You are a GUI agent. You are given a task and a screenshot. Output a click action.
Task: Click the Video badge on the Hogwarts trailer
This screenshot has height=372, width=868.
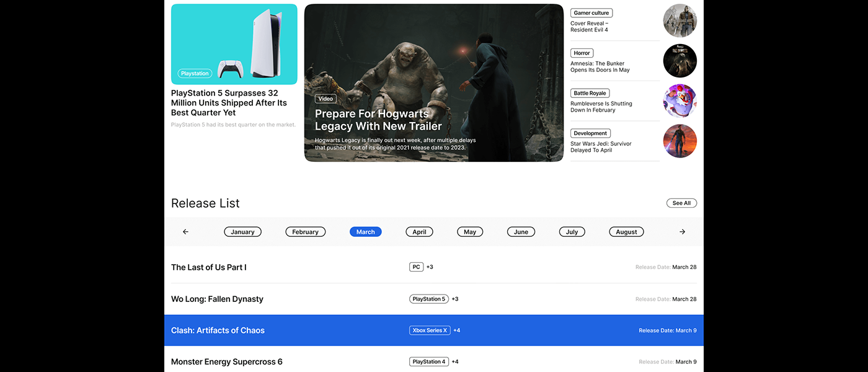(x=325, y=98)
